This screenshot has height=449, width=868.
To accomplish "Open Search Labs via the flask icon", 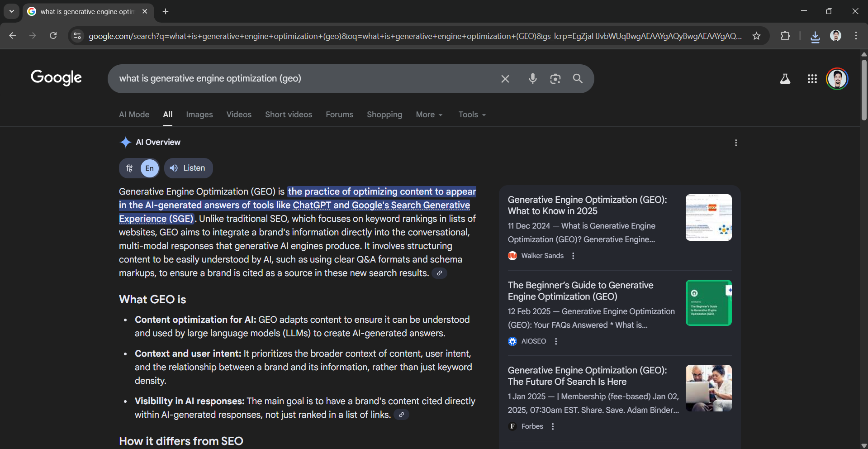I will pos(786,78).
